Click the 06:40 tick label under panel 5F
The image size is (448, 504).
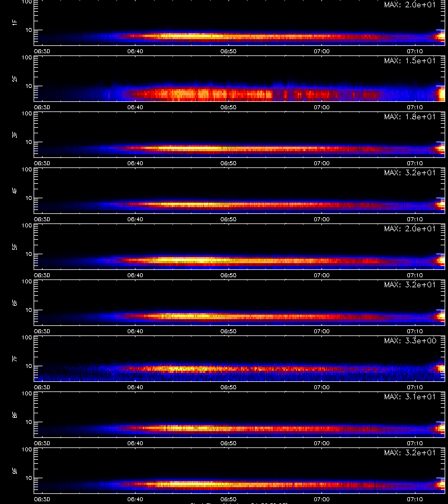pyautogui.click(x=136, y=275)
